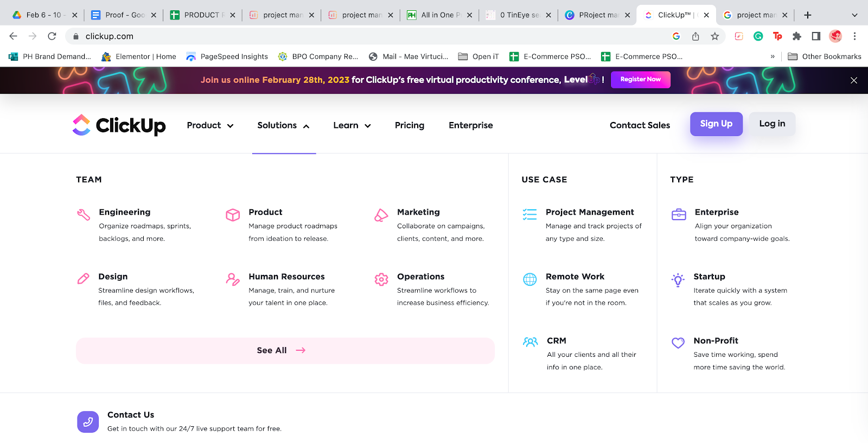Viewport: 868px width, 443px height.
Task: Reload the current page
Action: [52, 36]
